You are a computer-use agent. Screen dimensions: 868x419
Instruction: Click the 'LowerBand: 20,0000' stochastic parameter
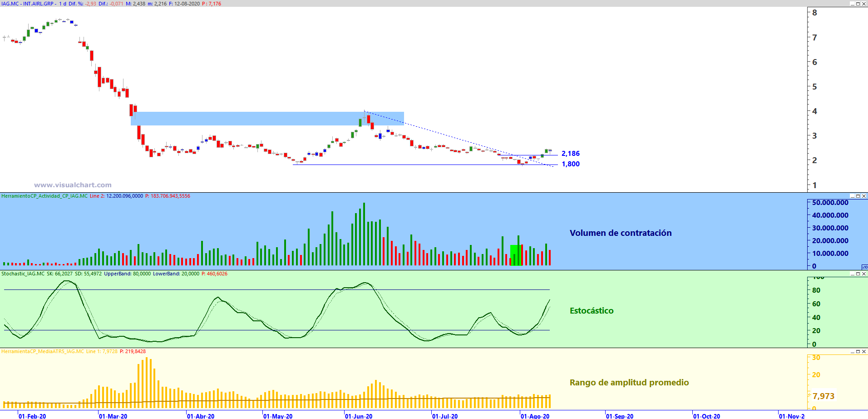(176, 274)
